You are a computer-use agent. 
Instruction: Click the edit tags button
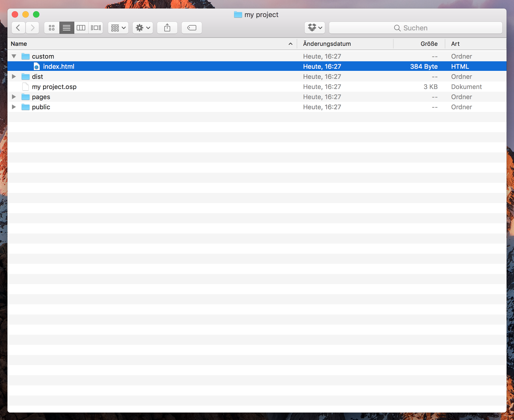(x=191, y=28)
